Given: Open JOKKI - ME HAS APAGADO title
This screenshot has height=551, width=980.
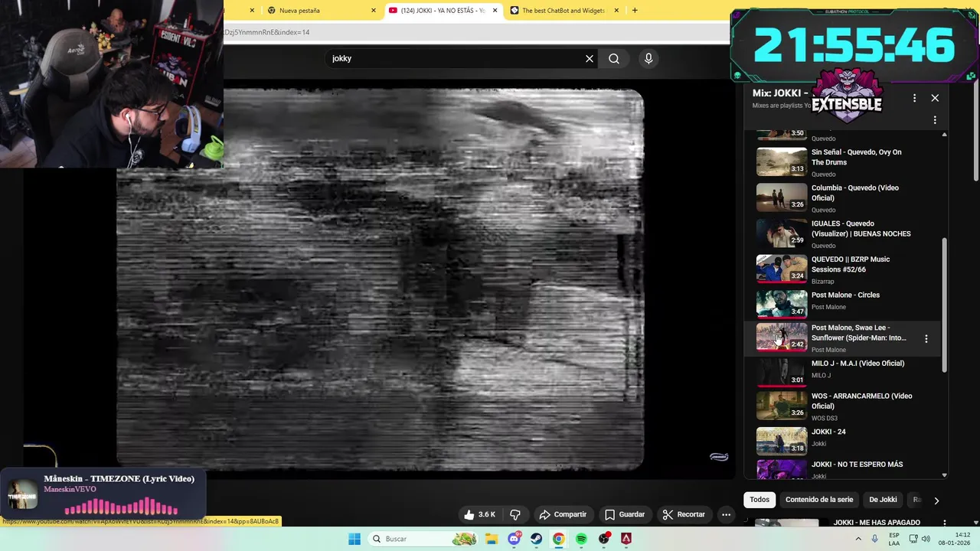Looking at the screenshot, I should tap(877, 523).
